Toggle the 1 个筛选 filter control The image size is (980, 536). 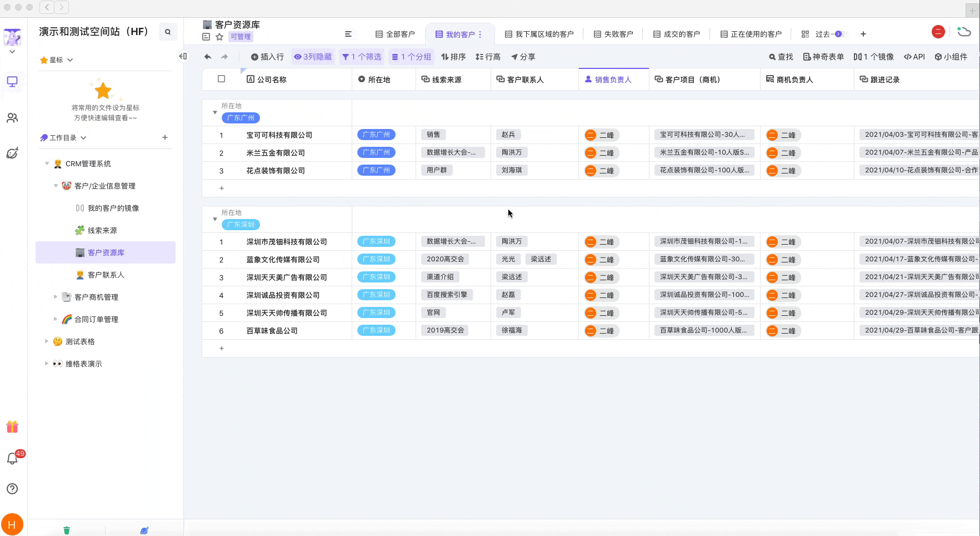pos(362,57)
